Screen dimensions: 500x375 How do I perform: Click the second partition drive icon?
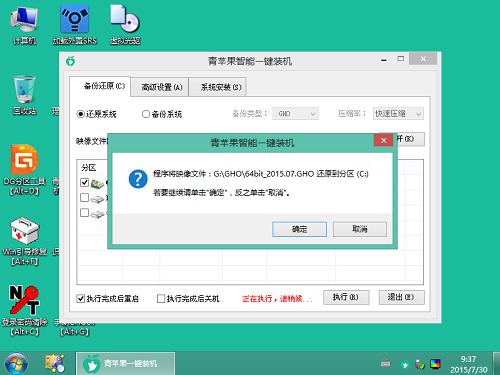point(97,199)
